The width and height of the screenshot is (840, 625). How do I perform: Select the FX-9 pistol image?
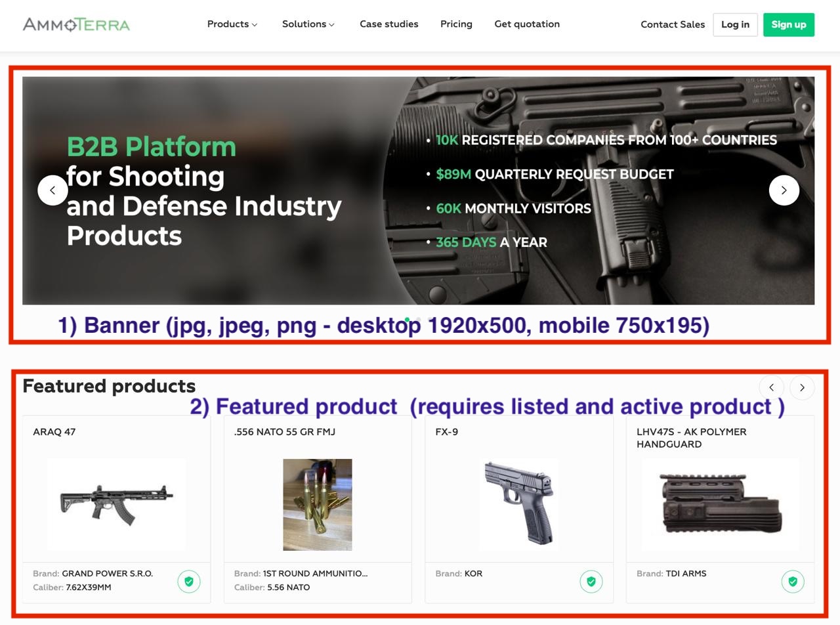(519, 505)
